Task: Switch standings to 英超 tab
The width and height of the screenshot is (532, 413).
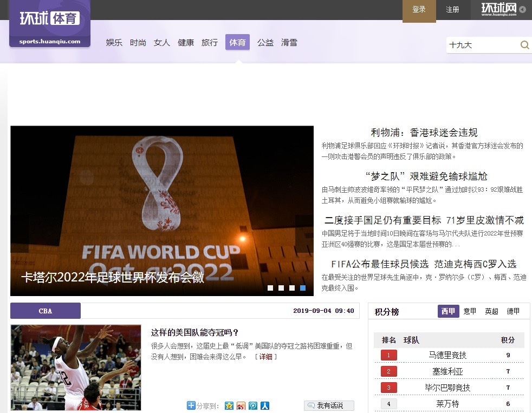Action: pos(491,311)
